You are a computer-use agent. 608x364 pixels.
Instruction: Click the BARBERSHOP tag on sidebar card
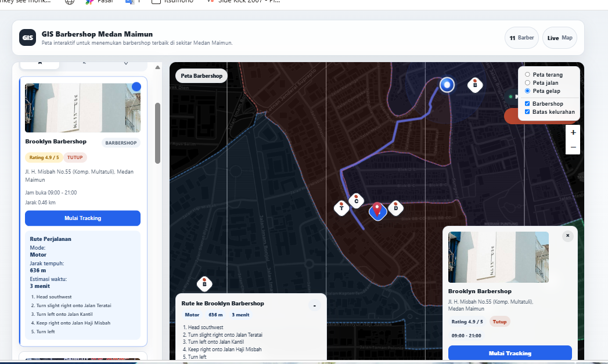click(x=121, y=143)
